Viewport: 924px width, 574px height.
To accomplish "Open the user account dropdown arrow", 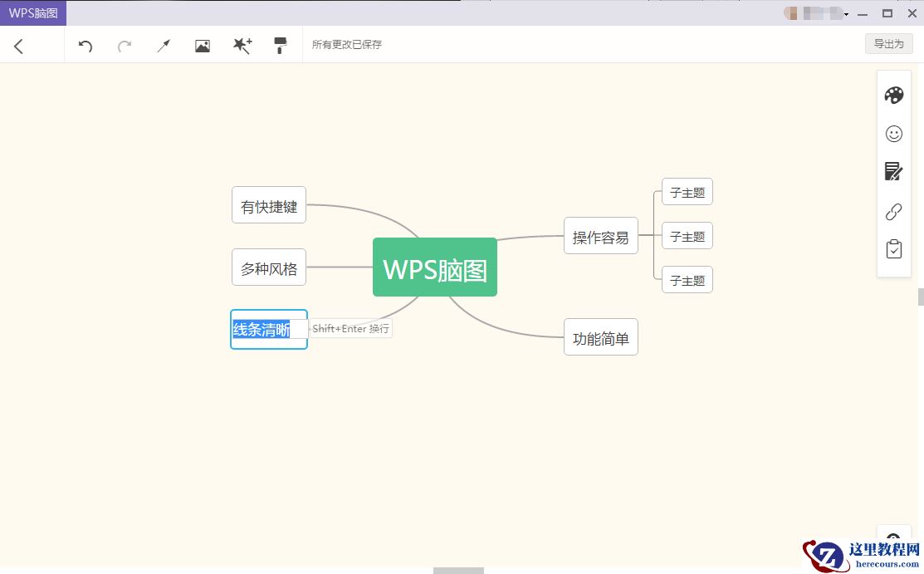I will point(846,14).
